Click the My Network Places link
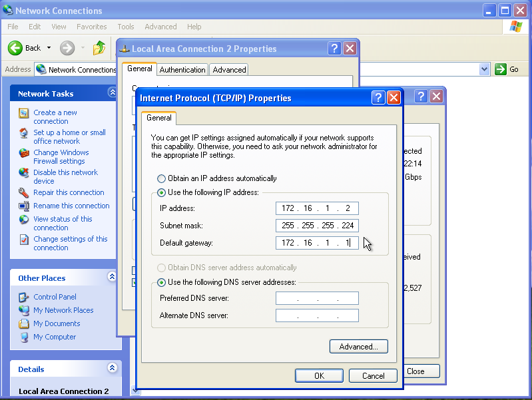This screenshot has width=532, height=400. pyautogui.click(x=63, y=310)
